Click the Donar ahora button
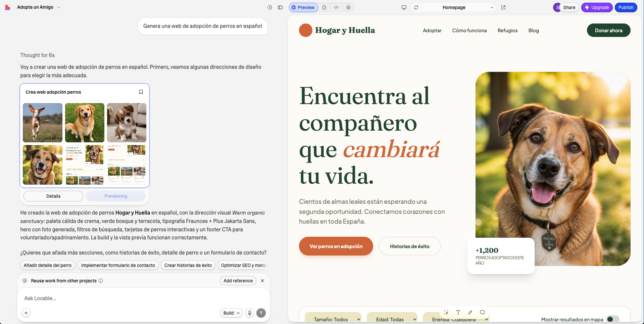This screenshot has width=644, height=324. 608,30
